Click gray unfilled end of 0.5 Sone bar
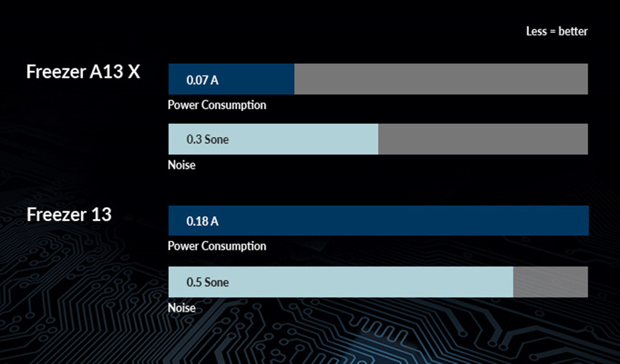The height and width of the screenshot is (364, 620). click(x=550, y=282)
